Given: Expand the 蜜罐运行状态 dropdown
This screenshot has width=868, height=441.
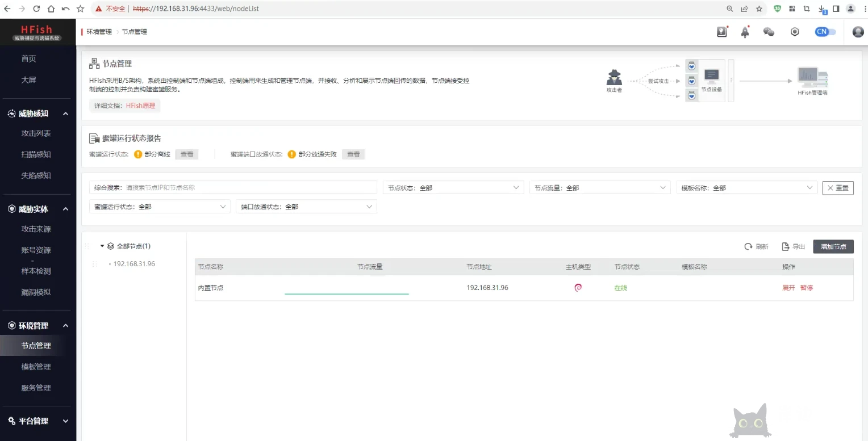Looking at the screenshot, I should coord(160,207).
